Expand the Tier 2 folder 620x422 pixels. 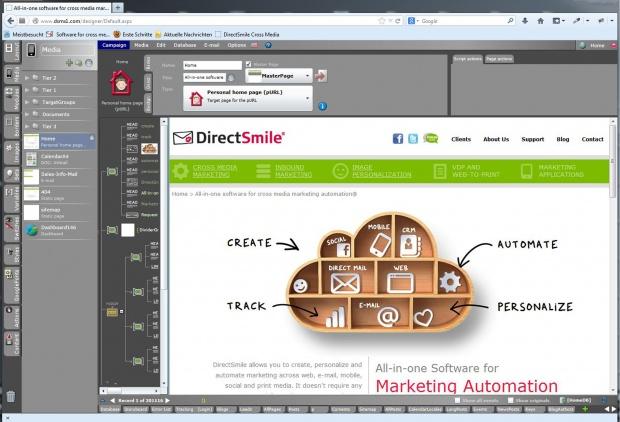coord(27,78)
